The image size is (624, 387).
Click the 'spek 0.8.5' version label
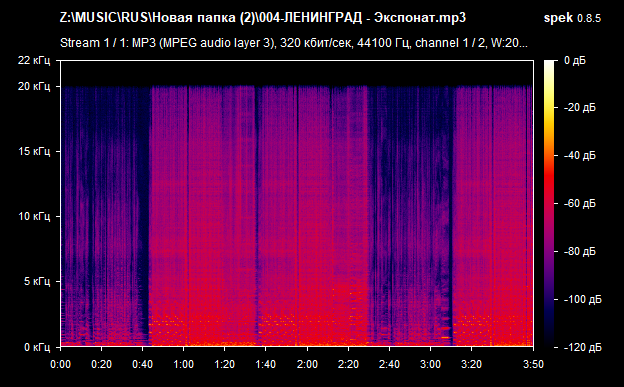(572, 18)
